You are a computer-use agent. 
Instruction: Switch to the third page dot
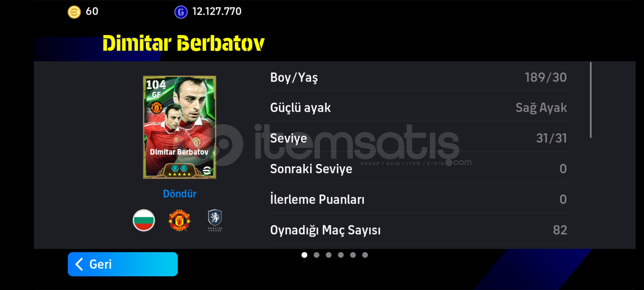pos(328,255)
